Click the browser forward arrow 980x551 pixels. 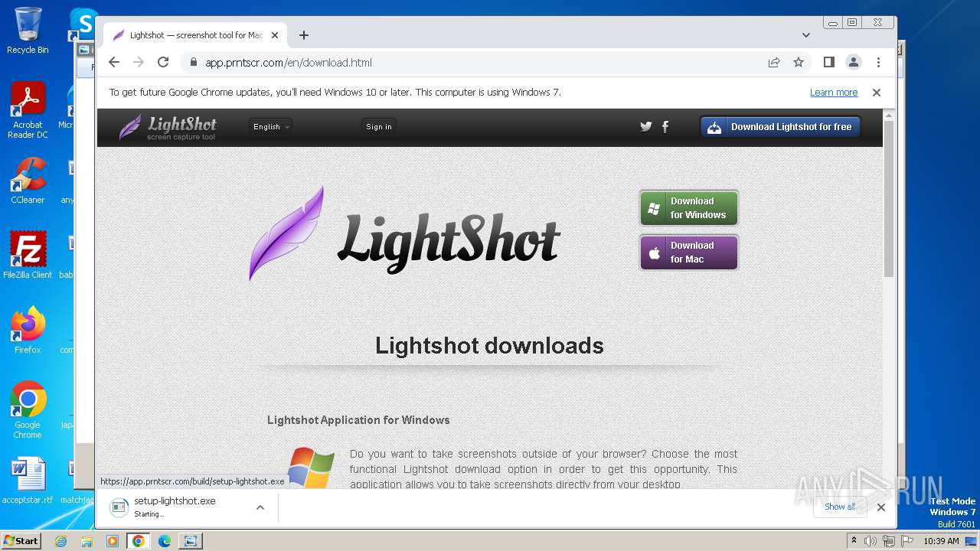tap(139, 62)
